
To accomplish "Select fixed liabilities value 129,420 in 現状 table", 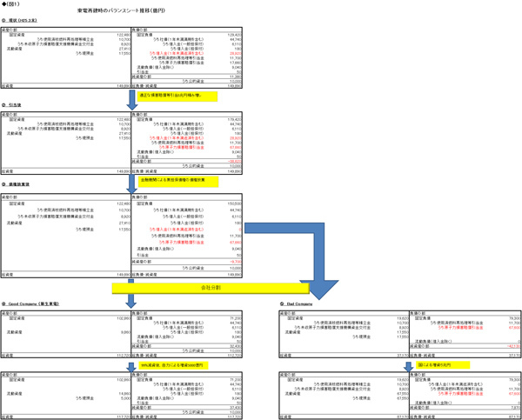I will (234, 35).
